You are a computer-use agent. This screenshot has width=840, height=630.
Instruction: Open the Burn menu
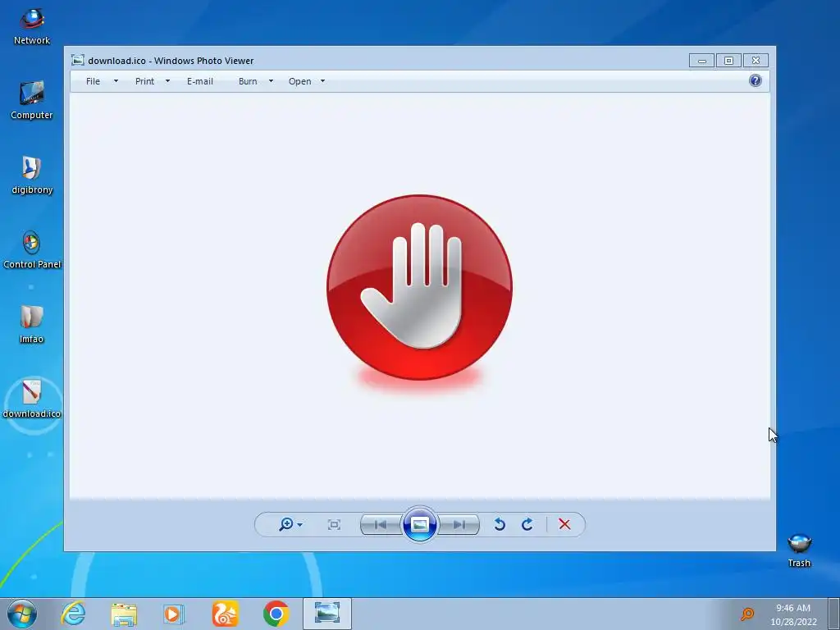[x=248, y=81]
